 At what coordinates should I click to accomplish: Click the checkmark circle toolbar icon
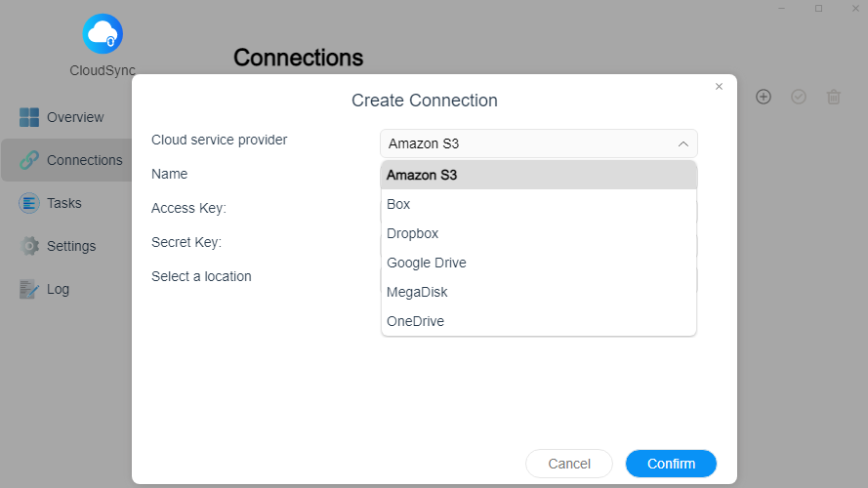click(x=799, y=97)
